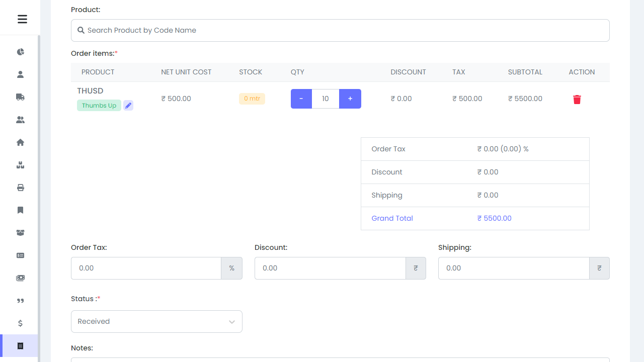The image size is (644, 362).
Task: Open the bookmark icon in sidebar
Action: (x=20, y=210)
